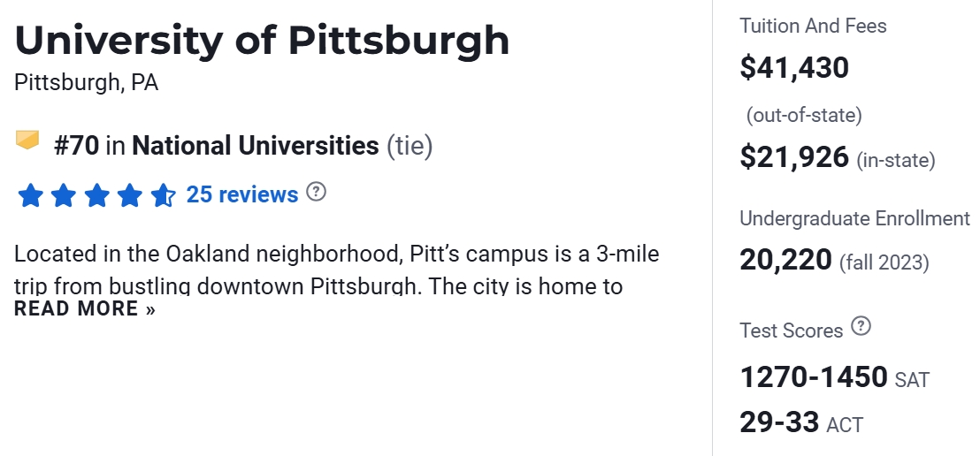Screen dimensions: 980x456
Task: Open the 25 reviews link
Action: [x=241, y=194]
